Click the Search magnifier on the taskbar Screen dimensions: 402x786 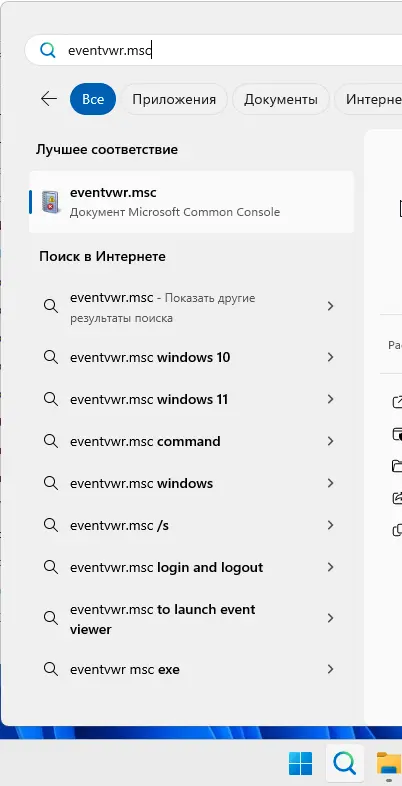point(344,763)
